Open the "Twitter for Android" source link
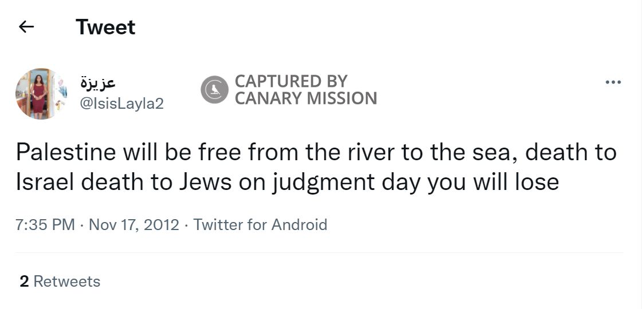 tap(260, 224)
